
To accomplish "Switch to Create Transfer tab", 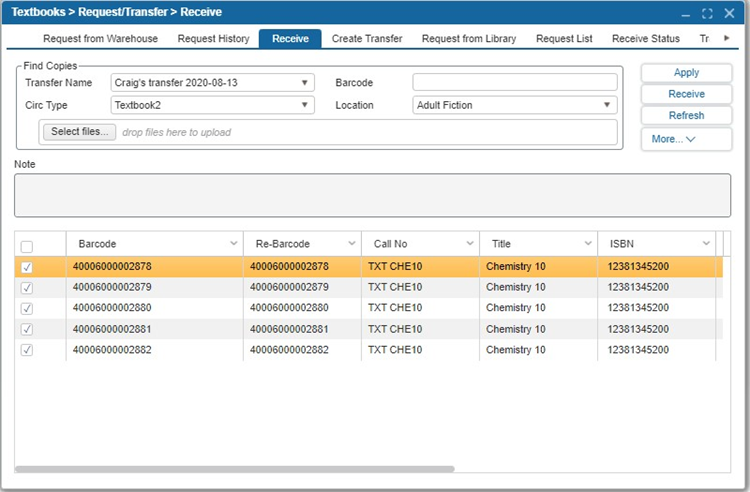I will [x=367, y=39].
